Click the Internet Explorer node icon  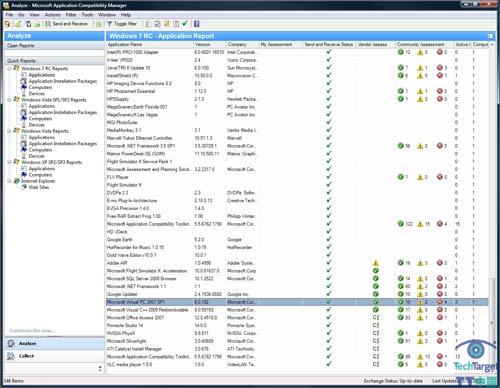[17, 181]
